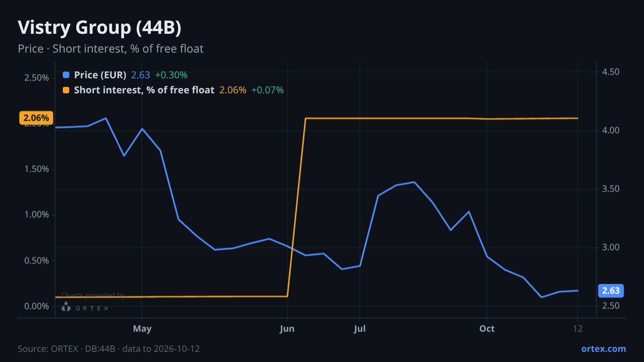Click the blue 2.63 price axis badge
This screenshot has width=644, height=362.
[x=611, y=291]
